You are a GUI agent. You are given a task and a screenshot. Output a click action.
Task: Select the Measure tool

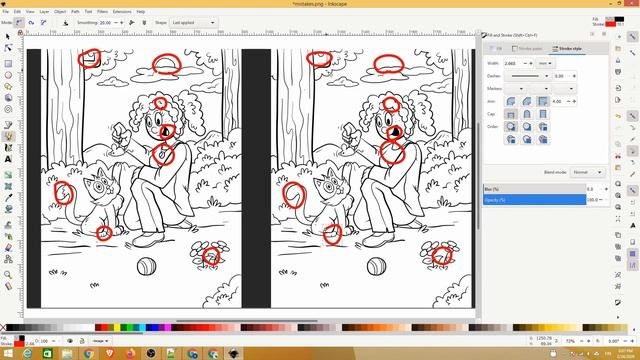[x=8, y=286]
